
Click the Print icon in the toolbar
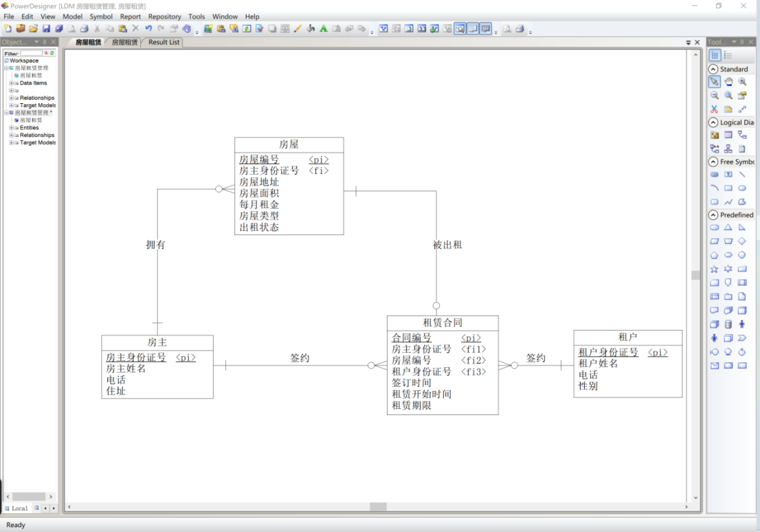point(85,29)
